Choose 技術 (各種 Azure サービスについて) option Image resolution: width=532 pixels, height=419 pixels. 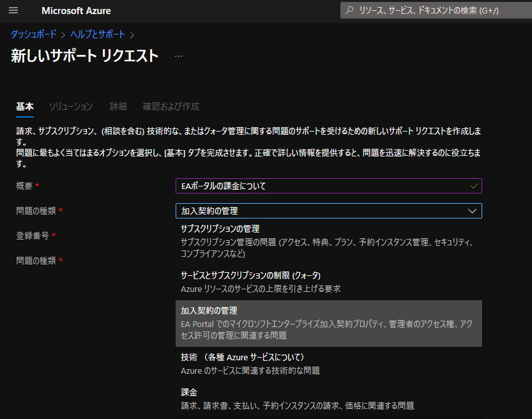click(x=329, y=363)
